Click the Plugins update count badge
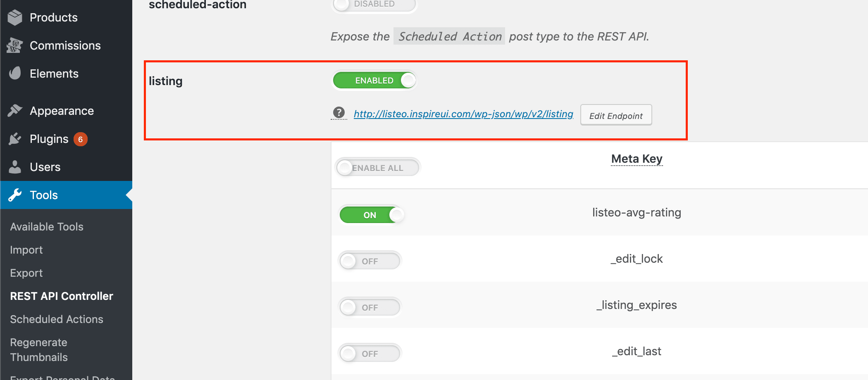The height and width of the screenshot is (380, 868). 81,139
